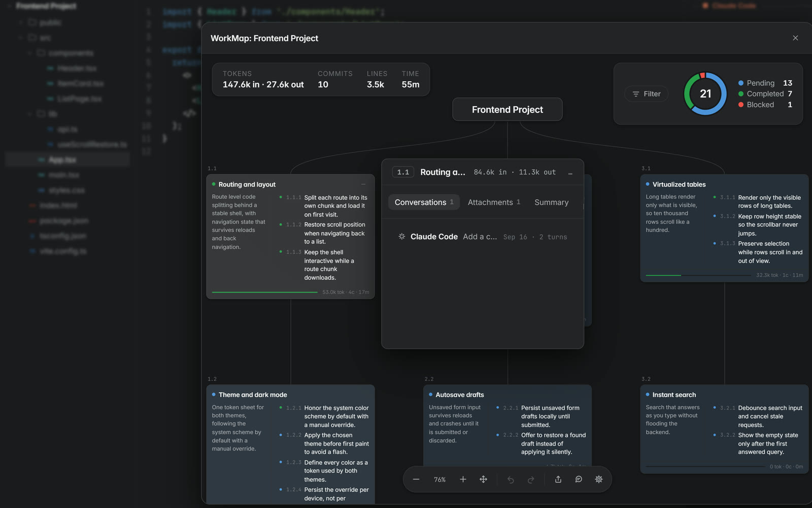Click the red Blocked color dot

click(x=741, y=105)
